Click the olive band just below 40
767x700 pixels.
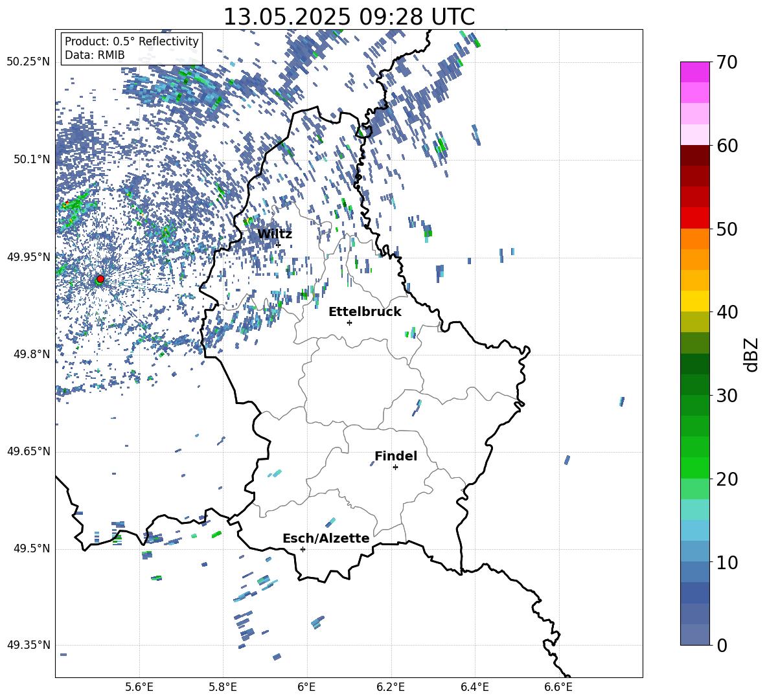point(694,322)
